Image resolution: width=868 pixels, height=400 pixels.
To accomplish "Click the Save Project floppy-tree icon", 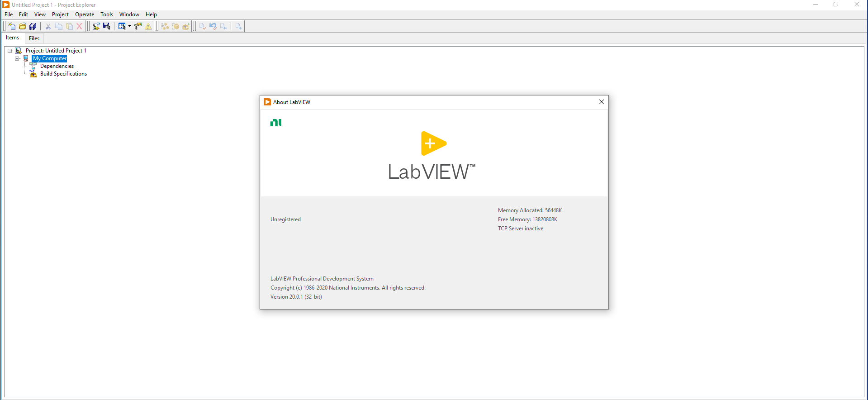I will (x=107, y=26).
